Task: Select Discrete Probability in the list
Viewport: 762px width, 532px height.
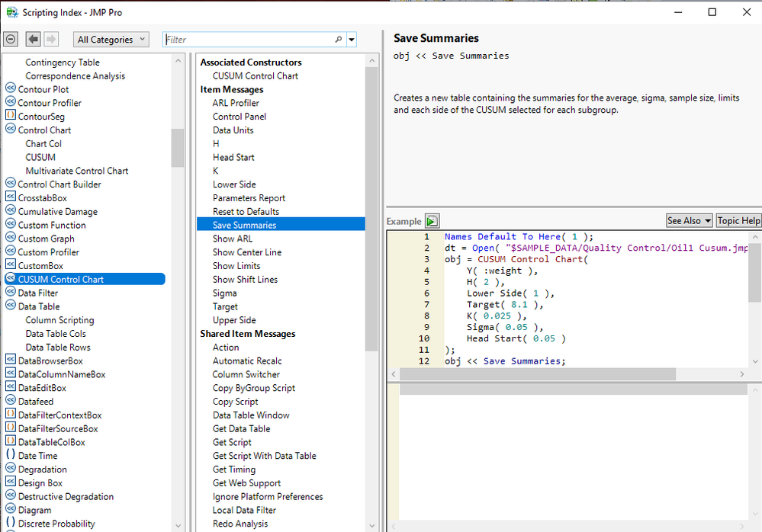Action: [x=56, y=524]
